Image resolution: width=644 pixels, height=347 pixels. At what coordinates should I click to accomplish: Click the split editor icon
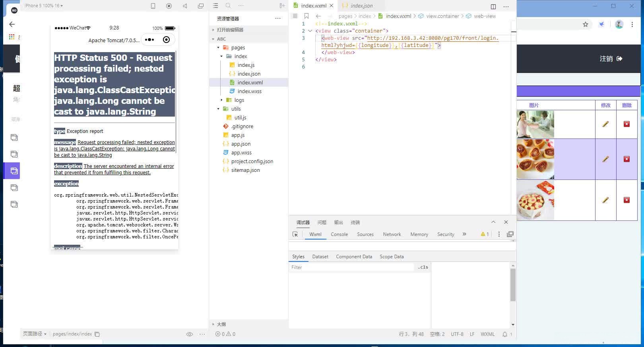click(493, 6)
